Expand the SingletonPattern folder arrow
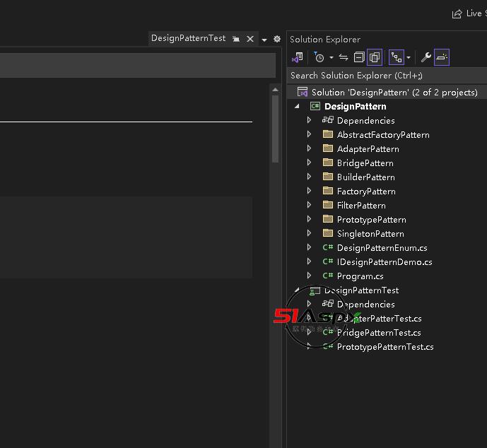 309,233
